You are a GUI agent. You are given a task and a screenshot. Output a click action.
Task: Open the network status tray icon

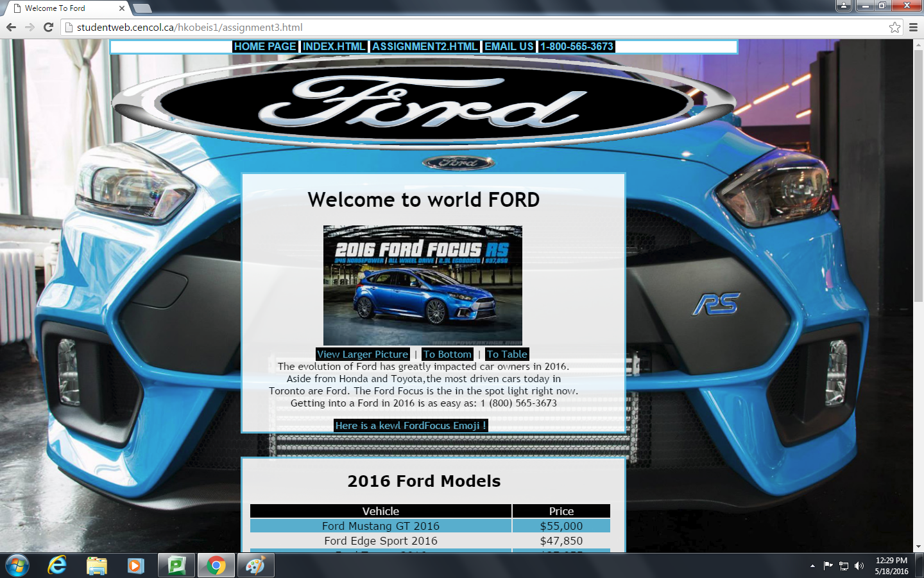click(x=844, y=566)
